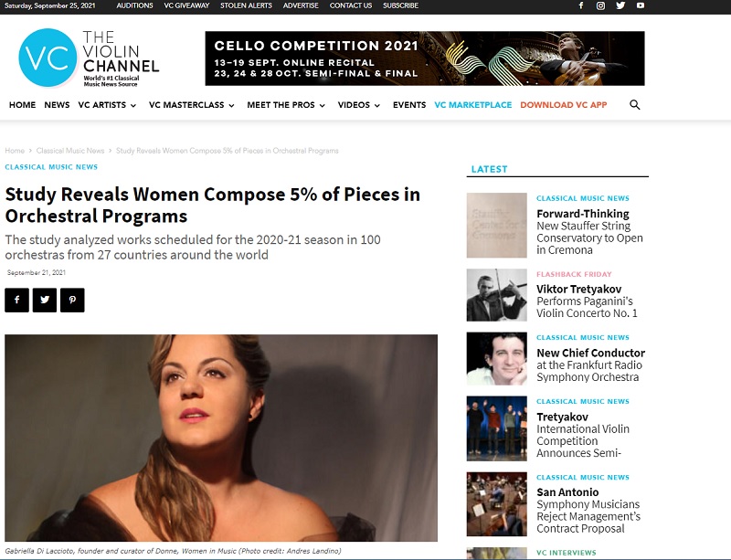
Task: Open the Twitter icon in the top bar
Action: (620, 5)
